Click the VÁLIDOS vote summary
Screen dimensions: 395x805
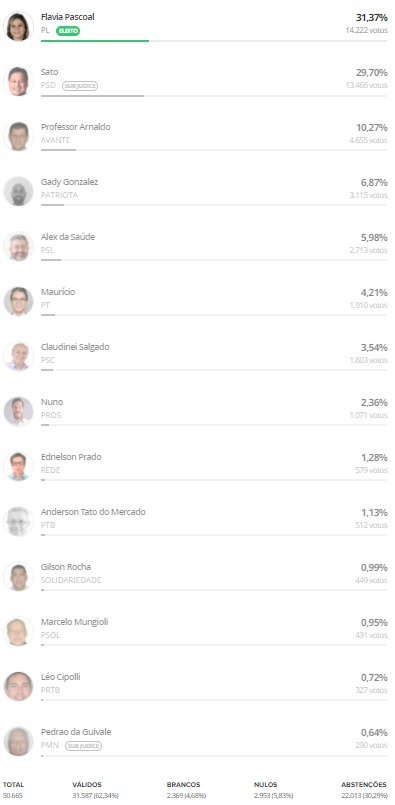pos(96,790)
